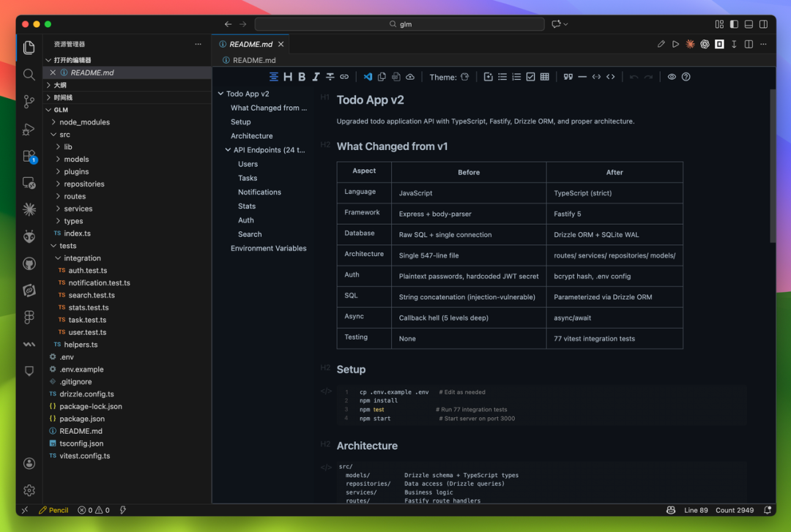The width and height of the screenshot is (791, 532).
Task: Insert a hyperlink via the link icon
Action: pos(344,77)
